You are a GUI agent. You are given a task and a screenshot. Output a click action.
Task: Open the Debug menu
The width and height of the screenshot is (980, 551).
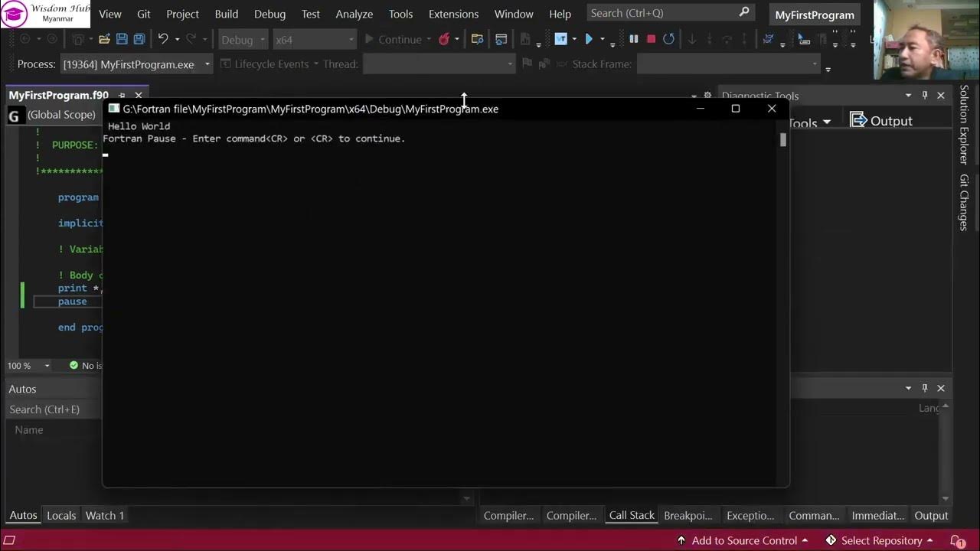click(x=269, y=14)
